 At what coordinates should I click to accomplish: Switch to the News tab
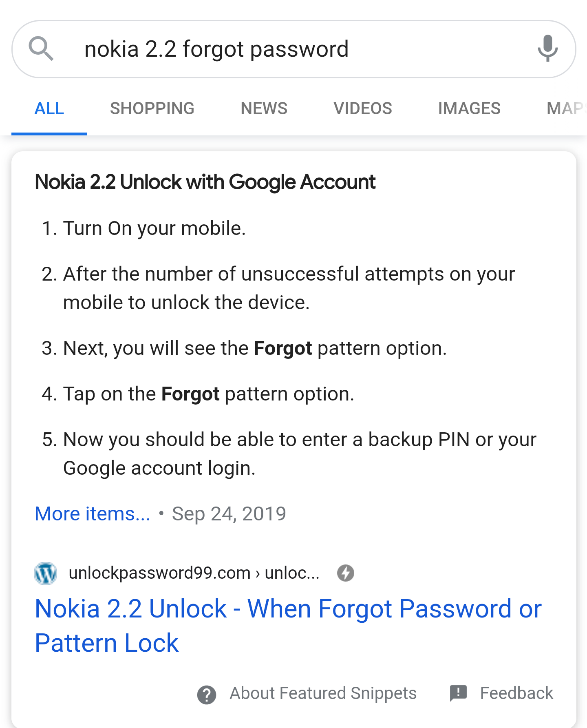tap(264, 108)
